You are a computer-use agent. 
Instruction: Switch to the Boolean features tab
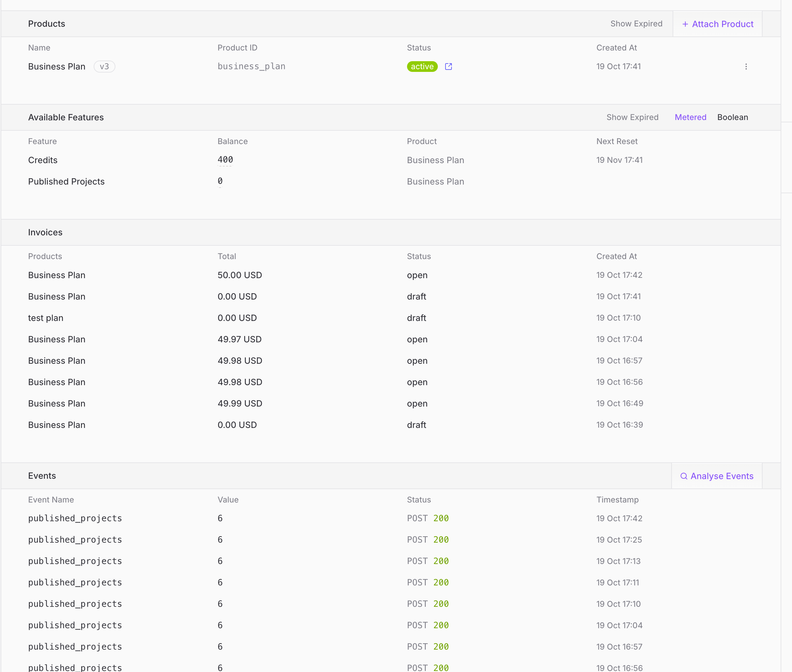coord(732,117)
